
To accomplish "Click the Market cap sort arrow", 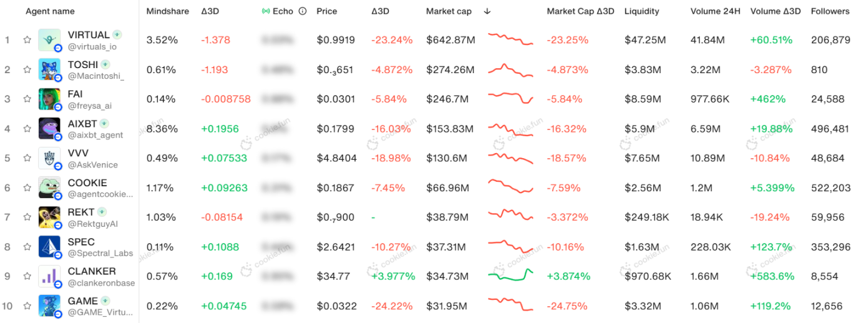I will pyautogui.click(x=487, y=11).
